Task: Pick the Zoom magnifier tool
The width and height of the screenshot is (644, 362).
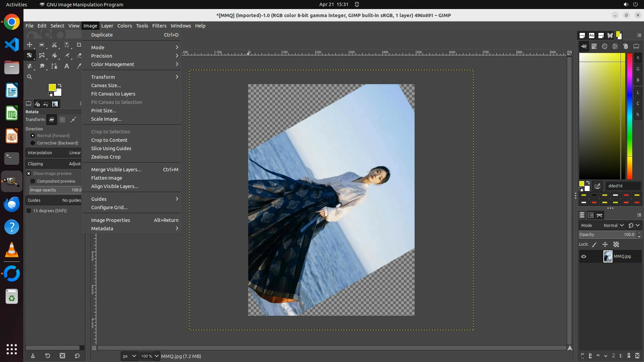Action: (30, 77)
